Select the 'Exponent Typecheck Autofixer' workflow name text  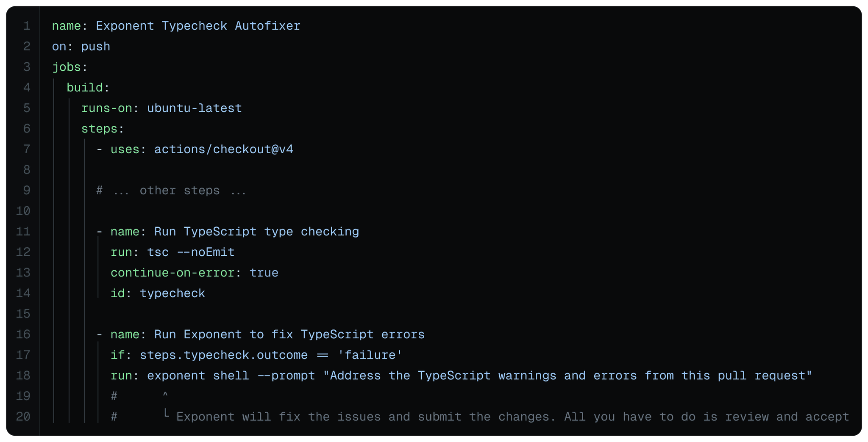198,26
